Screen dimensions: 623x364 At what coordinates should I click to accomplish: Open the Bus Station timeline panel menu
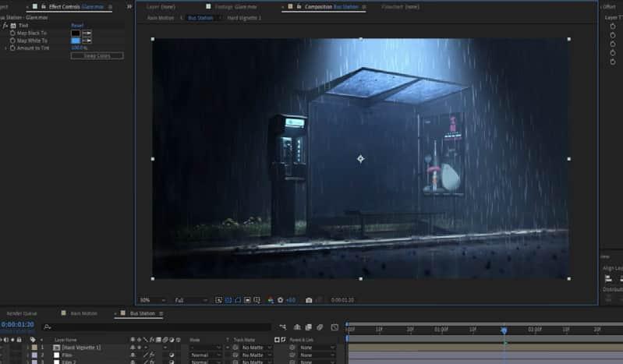coord(161,313)
